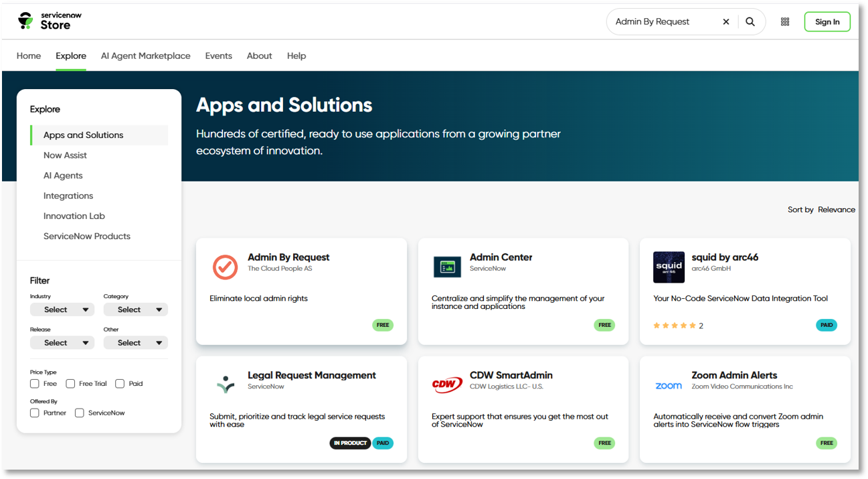
Task: Check the Free Trial checkbox
Action: [x=70, y=384]
